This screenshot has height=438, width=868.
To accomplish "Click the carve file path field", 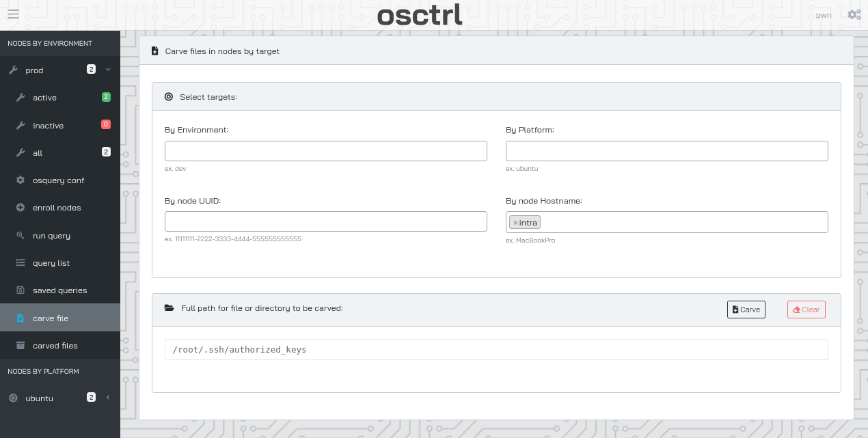I will click(x=496, y=349).
